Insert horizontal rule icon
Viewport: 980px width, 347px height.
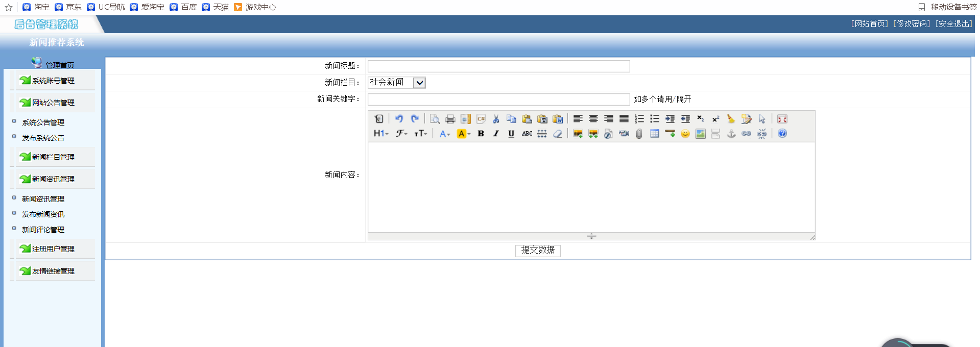[670, 134]
